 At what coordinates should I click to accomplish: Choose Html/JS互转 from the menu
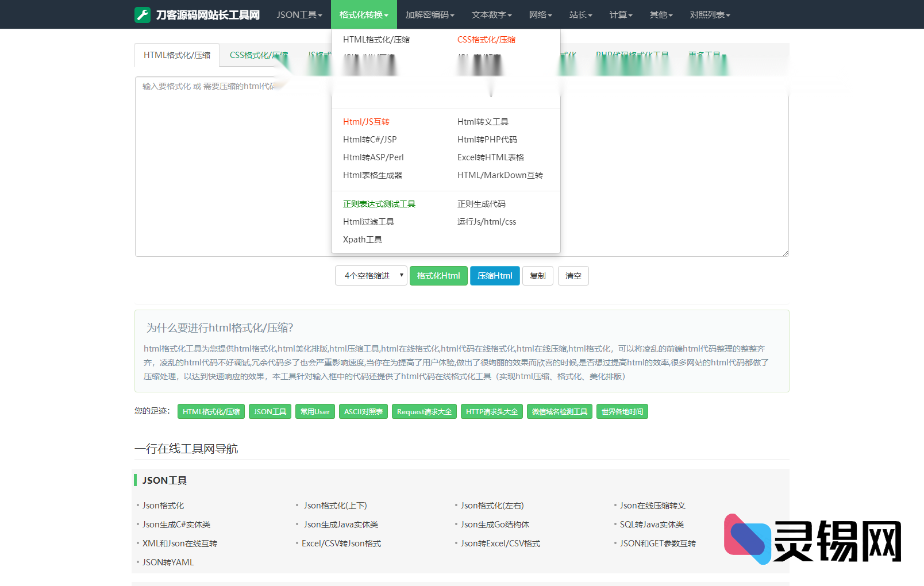click(366, 122)
